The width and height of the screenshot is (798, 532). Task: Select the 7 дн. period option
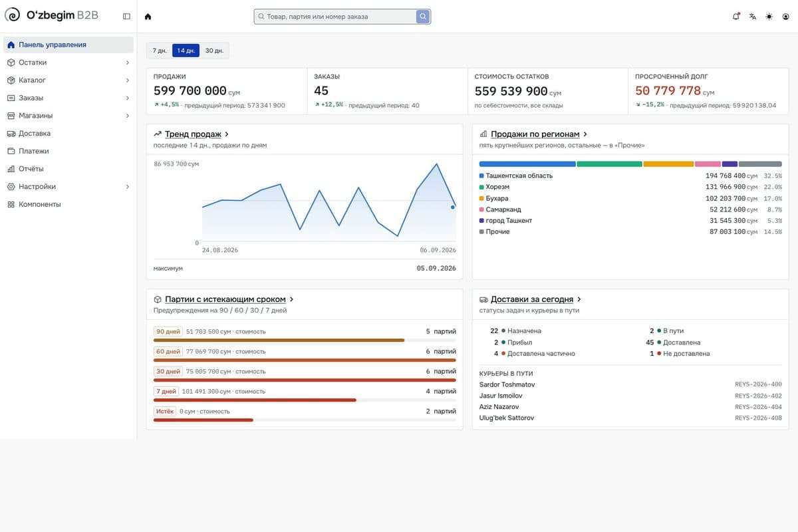coord(160,51)
